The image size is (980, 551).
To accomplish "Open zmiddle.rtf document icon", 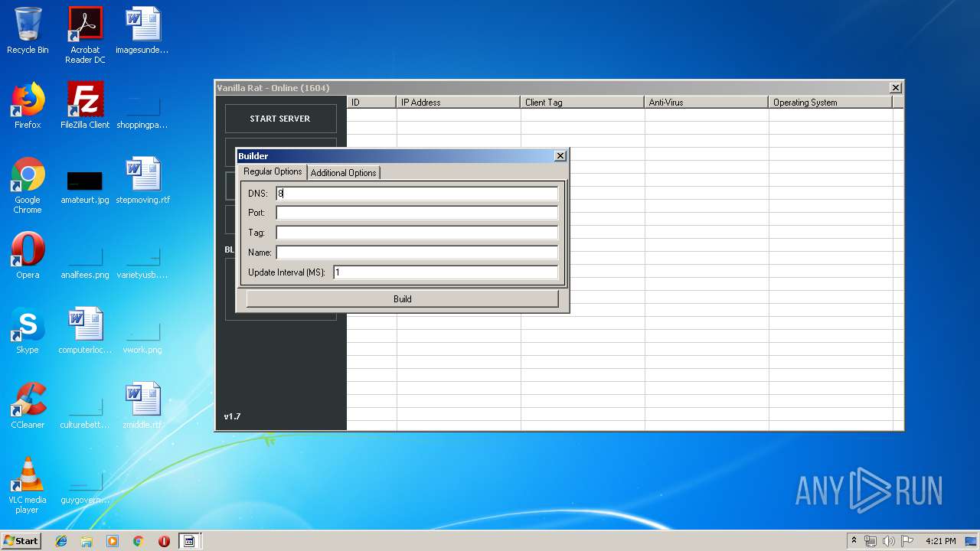I will (142, 406).
